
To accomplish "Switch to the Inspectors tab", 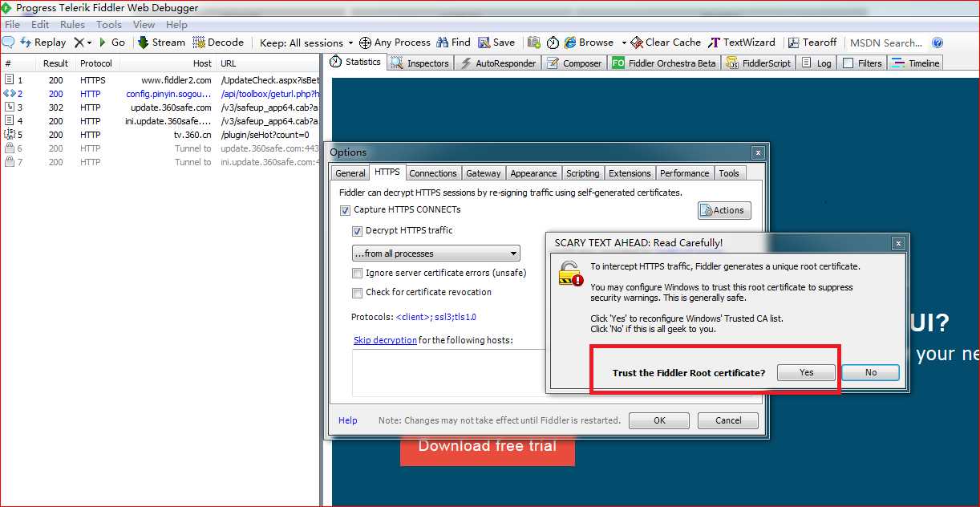I will pos(420,63).
